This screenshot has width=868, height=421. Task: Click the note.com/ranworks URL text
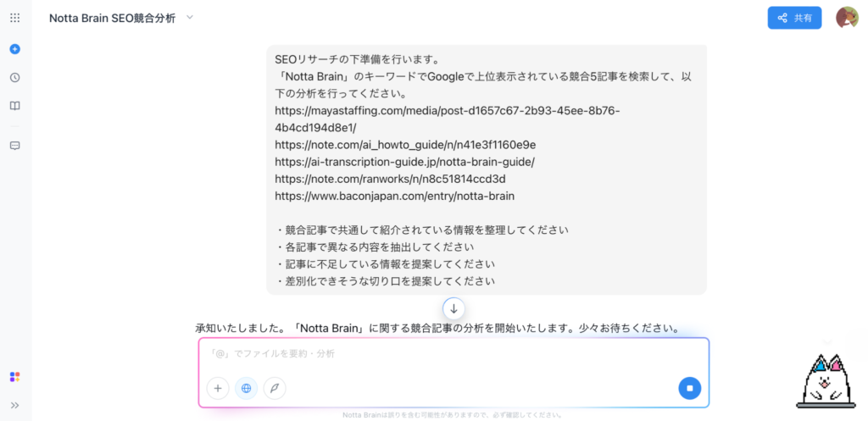[390, 179]
